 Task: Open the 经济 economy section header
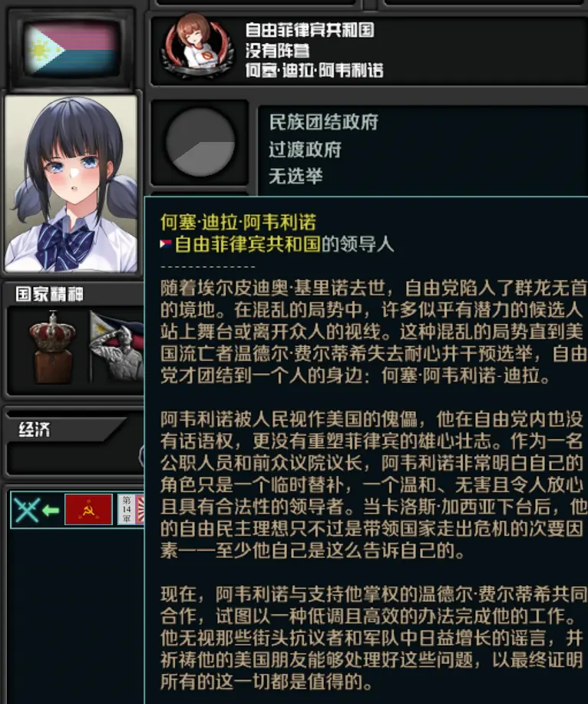click(34, 429)
